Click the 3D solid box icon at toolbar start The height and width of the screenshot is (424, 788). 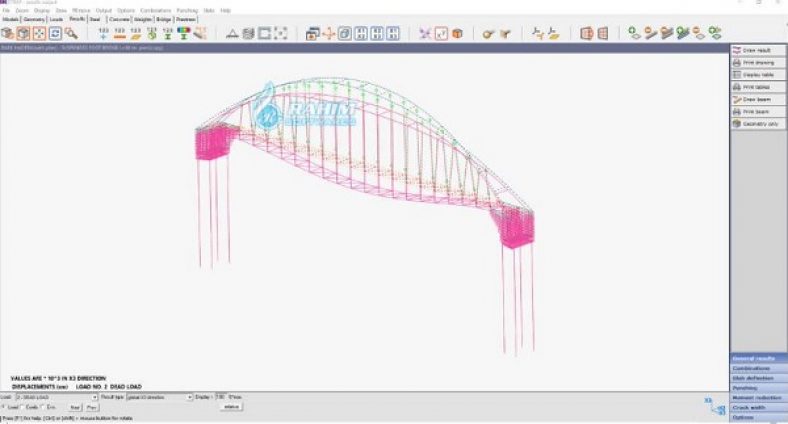7,34
